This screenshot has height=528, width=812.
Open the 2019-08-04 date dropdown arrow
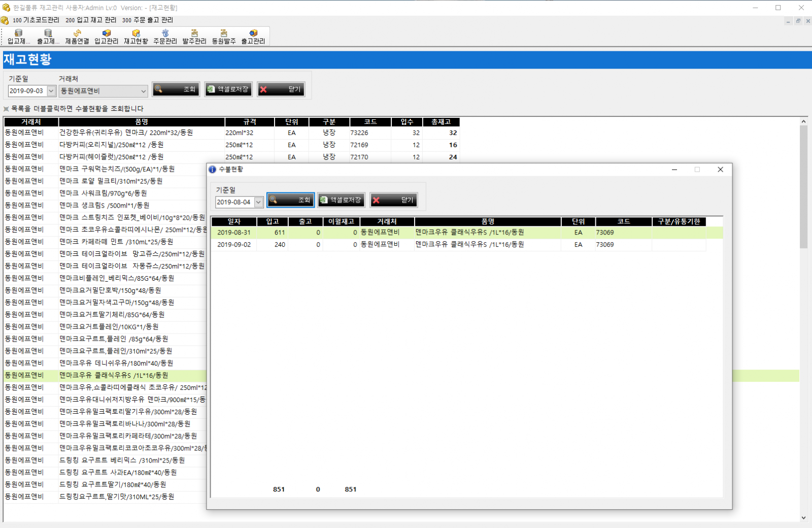(x=258, y=202)
